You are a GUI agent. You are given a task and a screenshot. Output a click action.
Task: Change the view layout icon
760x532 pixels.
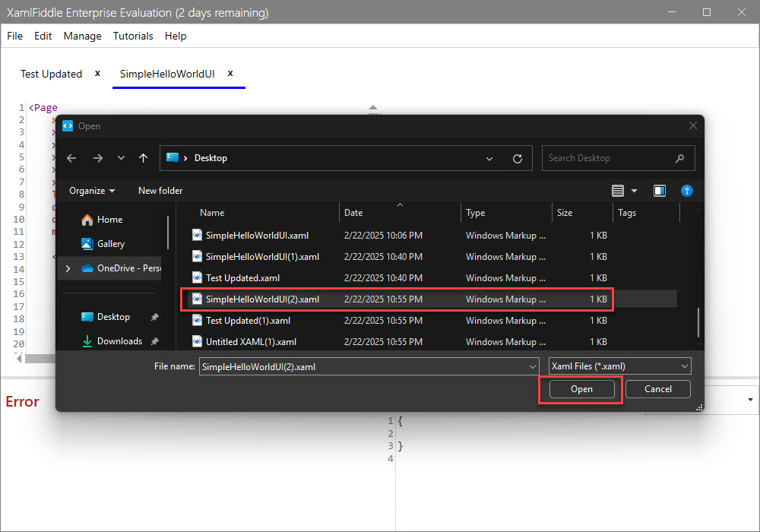click(617, 191)
